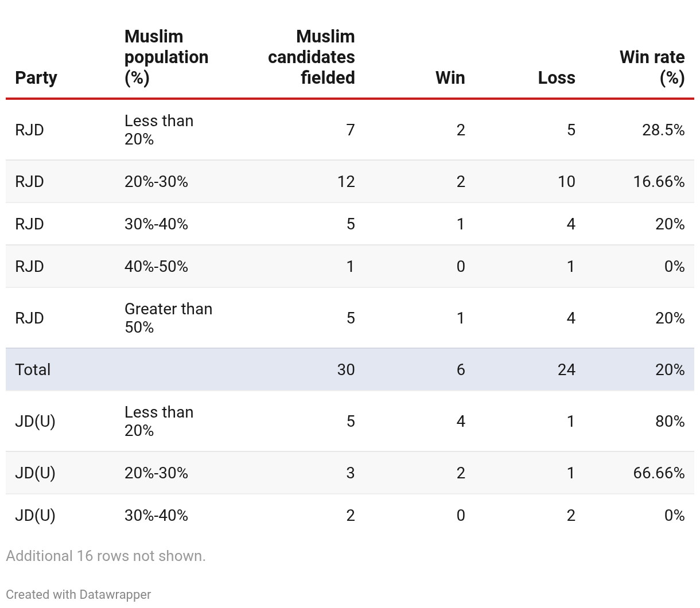Click the 28.5% win rate cell
Screen dimensions: 700x608
tap(663, 130)
